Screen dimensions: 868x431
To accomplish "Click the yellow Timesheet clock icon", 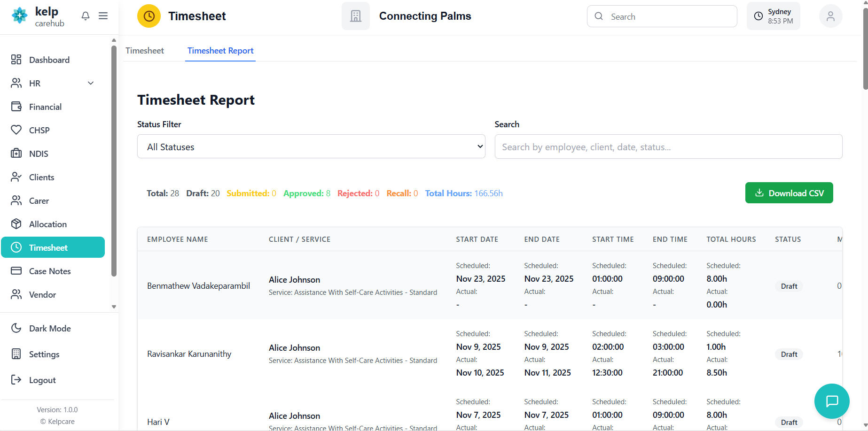I will [x=149, y=16].
